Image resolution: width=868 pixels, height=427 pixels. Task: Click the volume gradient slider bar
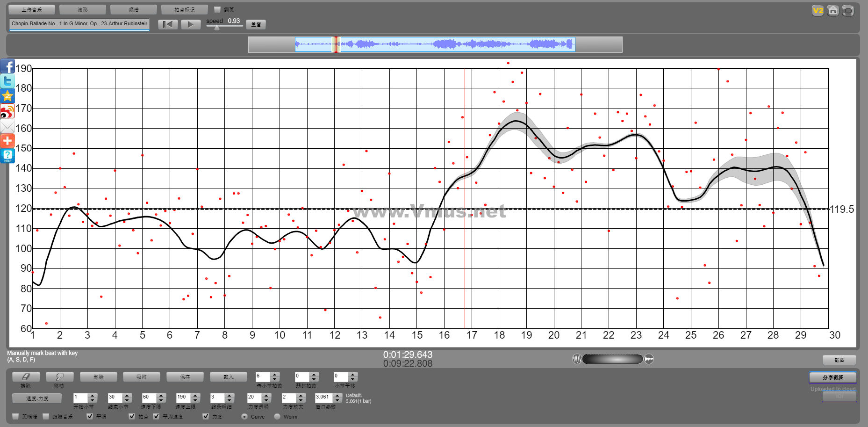[613, 359]
